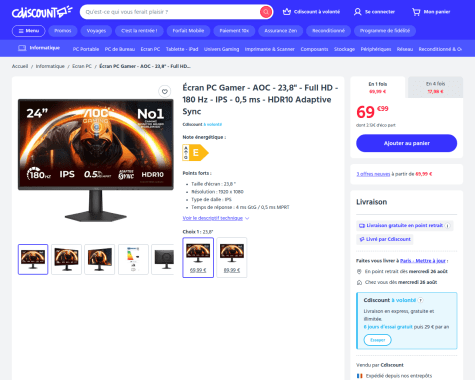Go to Stockage subcategory
This screenshot has width=475, height=380.
[344, 49]
